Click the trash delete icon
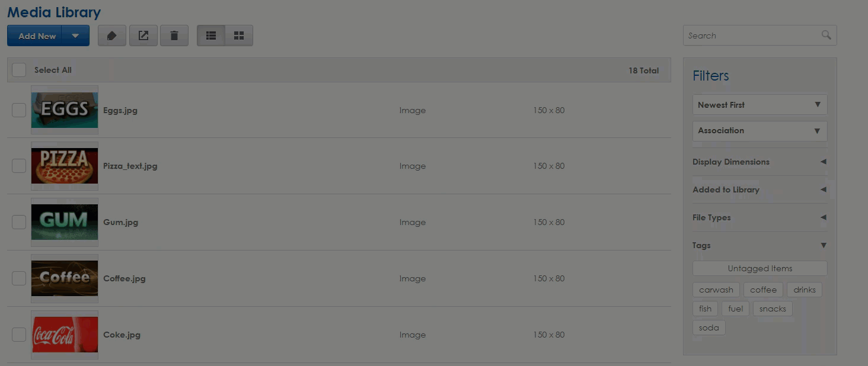Viewport: 868px width, 366px height. click(174, 36)
